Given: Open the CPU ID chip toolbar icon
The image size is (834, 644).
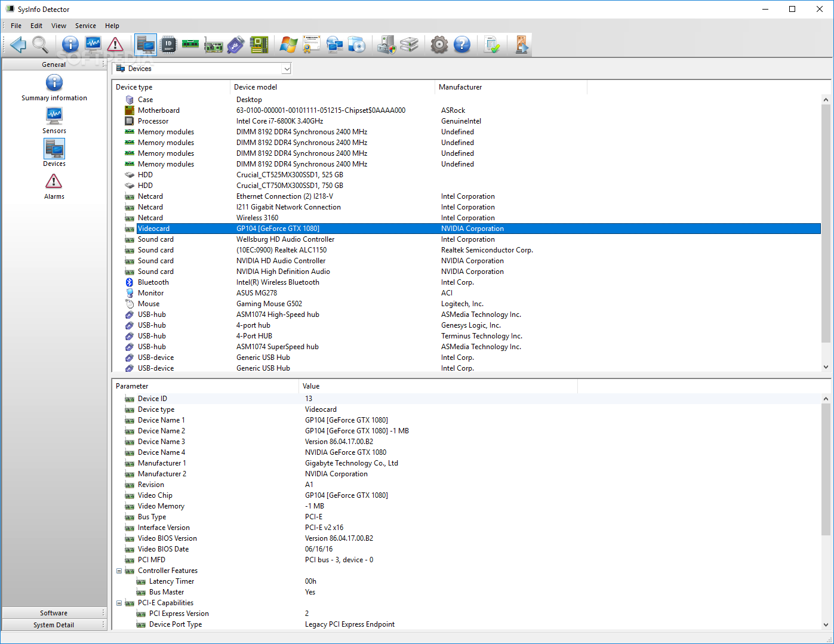Looking at the screenshot, I should [169, 44].
